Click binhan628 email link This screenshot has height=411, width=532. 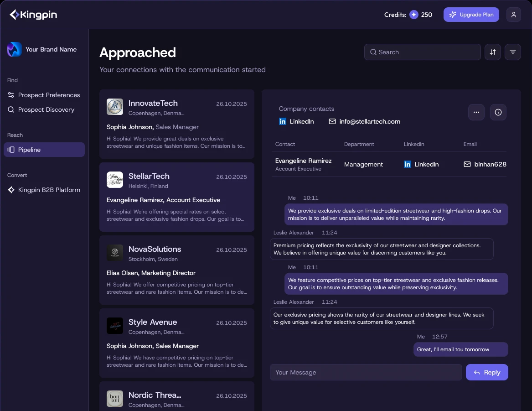tap(485, 164)
